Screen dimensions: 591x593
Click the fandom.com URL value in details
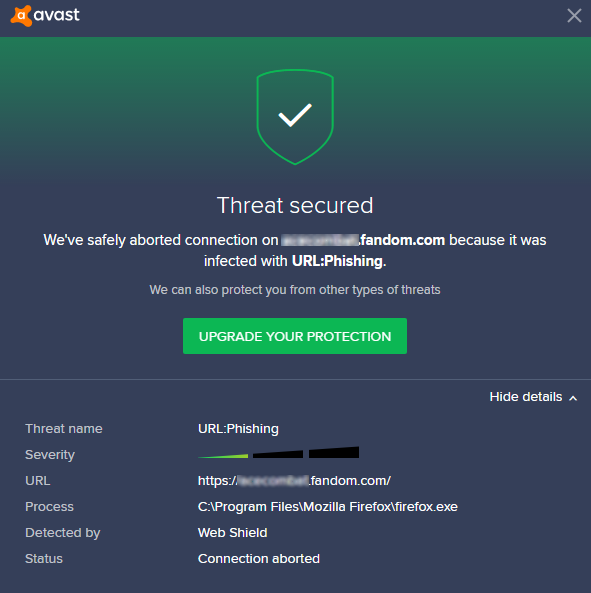tap(294, 481)
